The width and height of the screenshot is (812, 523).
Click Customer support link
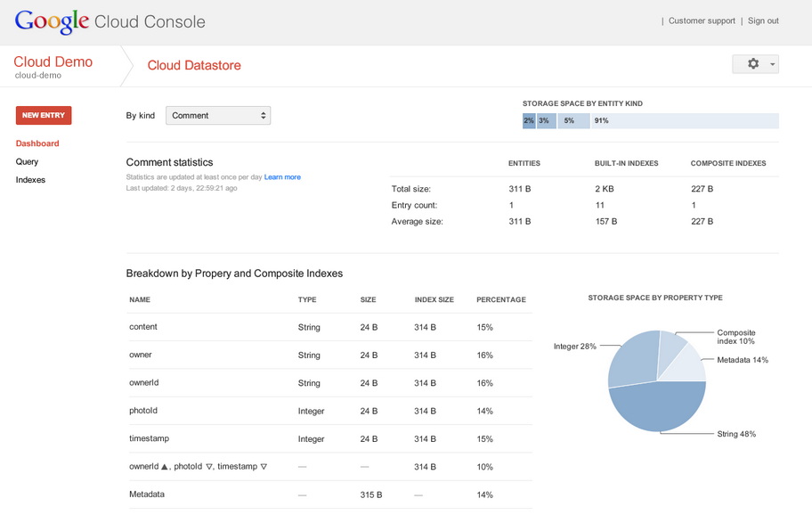pyautogui.click(x=702, y=20)
